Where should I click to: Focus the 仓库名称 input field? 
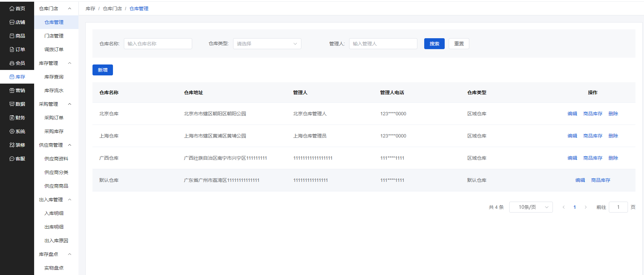click(x=158, y=44)
